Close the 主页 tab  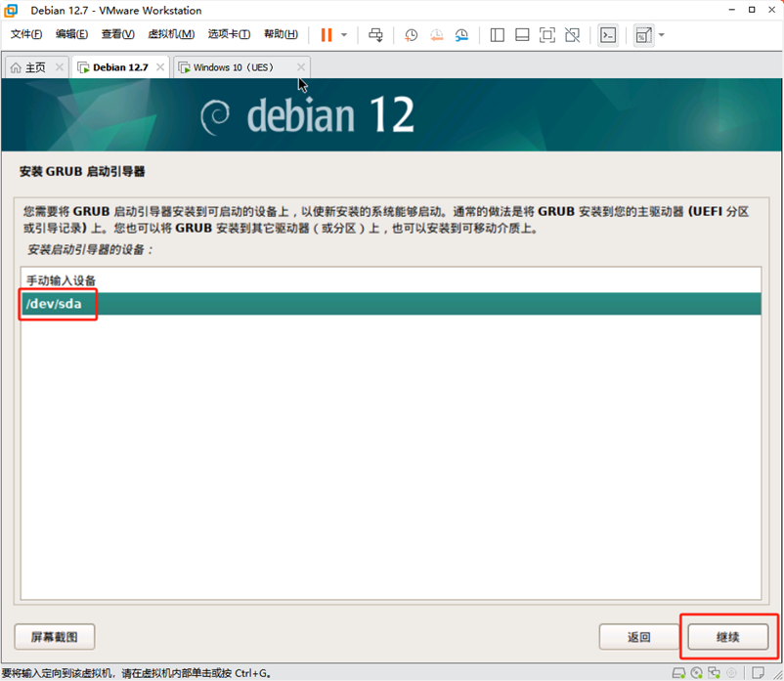point(60,67)
